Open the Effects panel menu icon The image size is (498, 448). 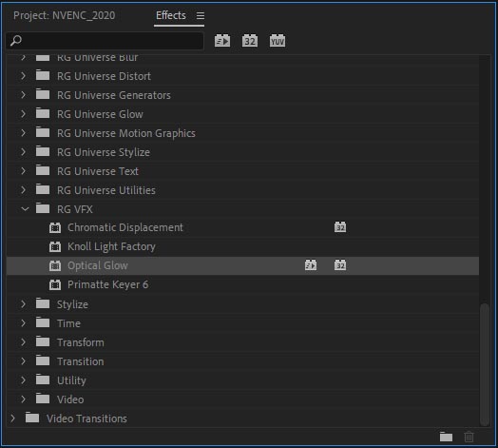[x=201, y=15]
